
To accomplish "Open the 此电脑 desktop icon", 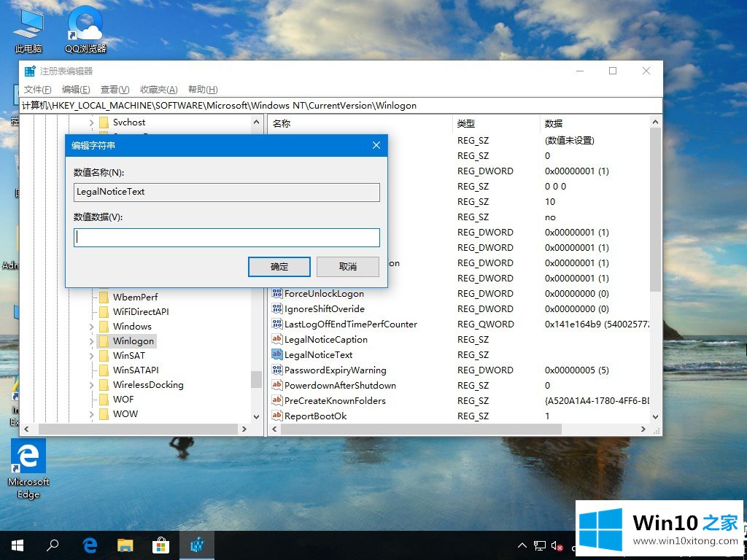I will point(28,31).
